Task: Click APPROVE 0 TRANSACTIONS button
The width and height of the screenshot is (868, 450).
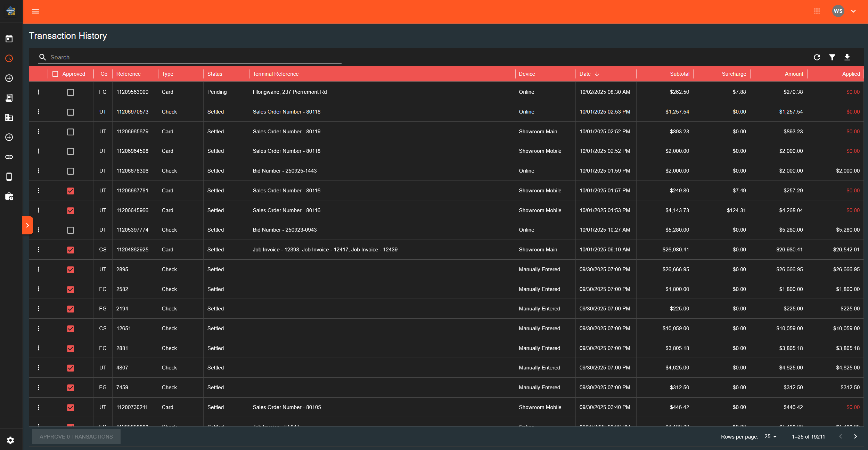Action: coord(76,436)
